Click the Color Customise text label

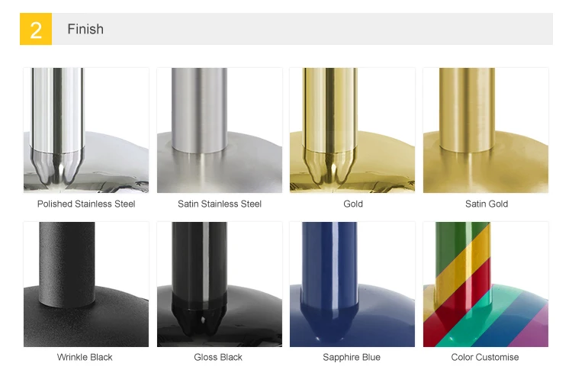[485, 358]
